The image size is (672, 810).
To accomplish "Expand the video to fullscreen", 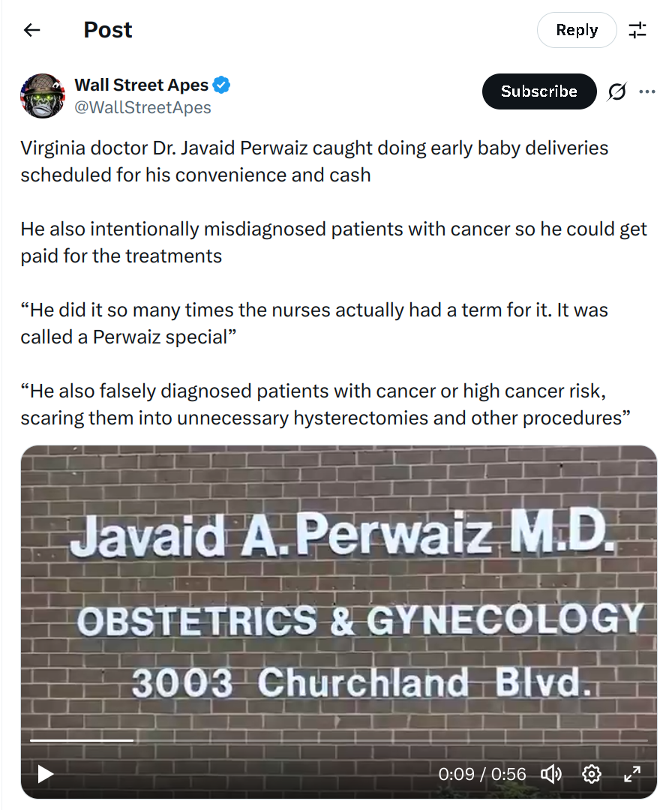I will point(632,774).
